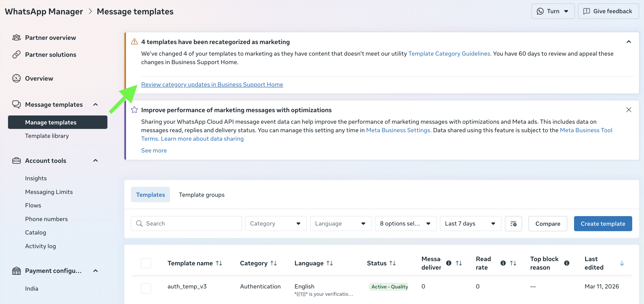
Task: Switch to Template groups tab
Action: click(x=201, y=195)
